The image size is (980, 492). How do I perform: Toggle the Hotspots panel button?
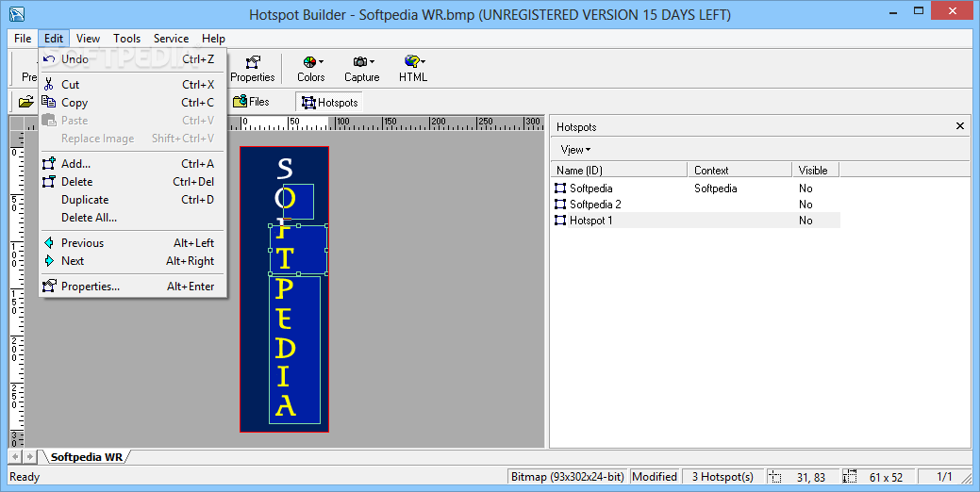330,103
